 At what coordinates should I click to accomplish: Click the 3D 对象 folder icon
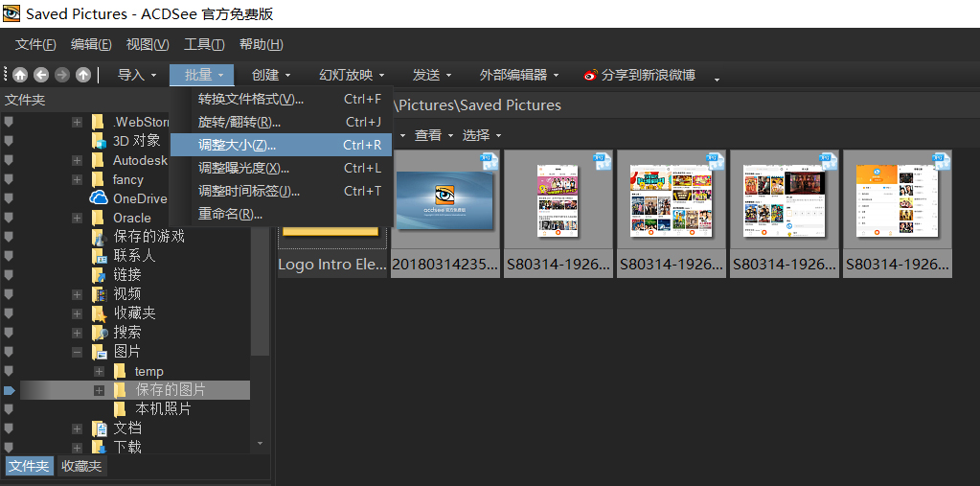coord(99,141)
